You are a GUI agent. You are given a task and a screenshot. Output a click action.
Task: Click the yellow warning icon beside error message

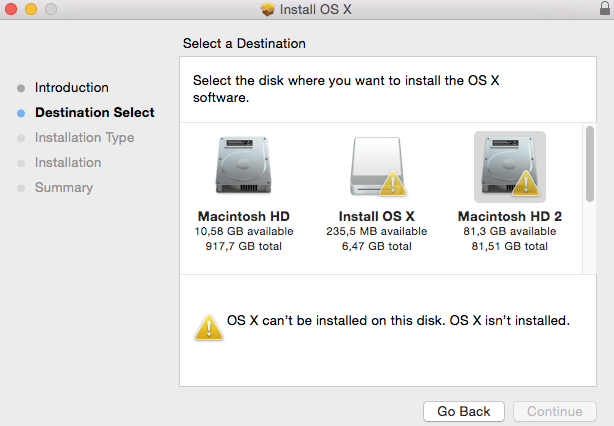(209, 327)
